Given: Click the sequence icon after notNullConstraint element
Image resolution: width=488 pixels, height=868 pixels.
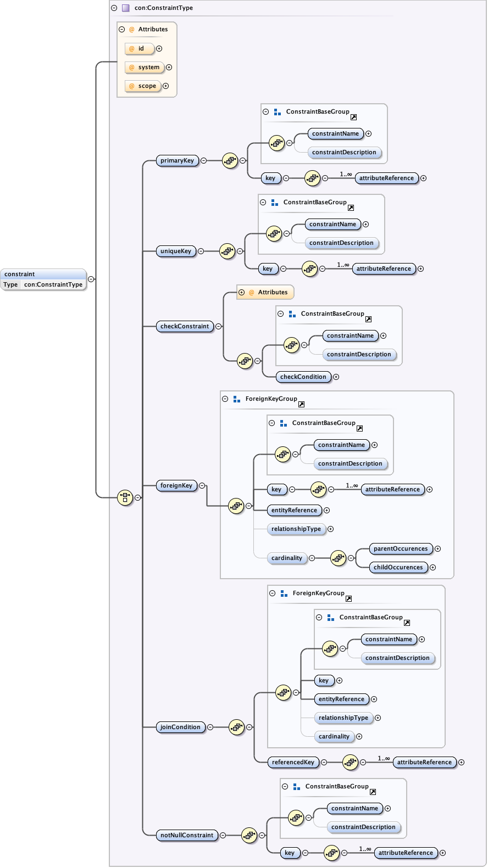Looking at the screenshot, I should pyautogui.click(x=249, y=835).
